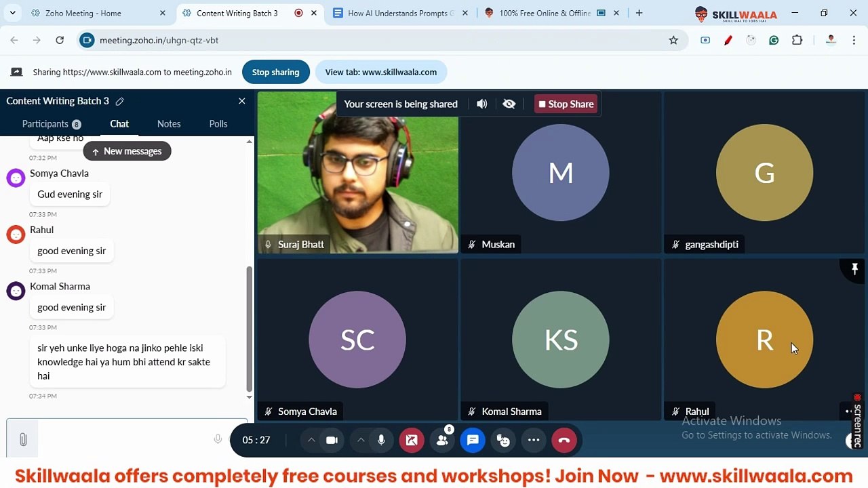Screen dimensions: 868x488
Task: Click the red screen share button
Action: pyautogui.click(x=412, y=440)
